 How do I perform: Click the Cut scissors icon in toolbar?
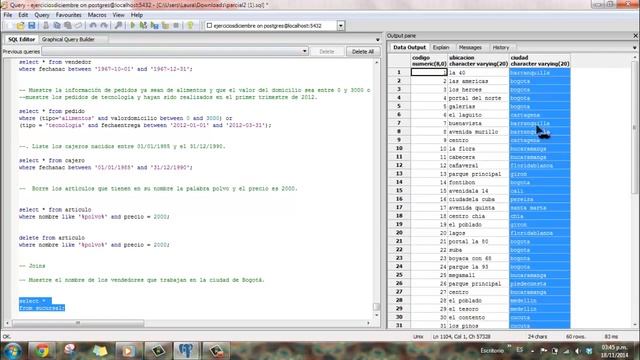coord(46,25)
